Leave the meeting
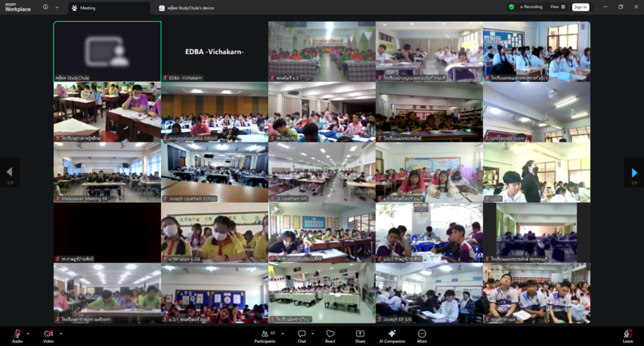 click(x=628, y=336)
